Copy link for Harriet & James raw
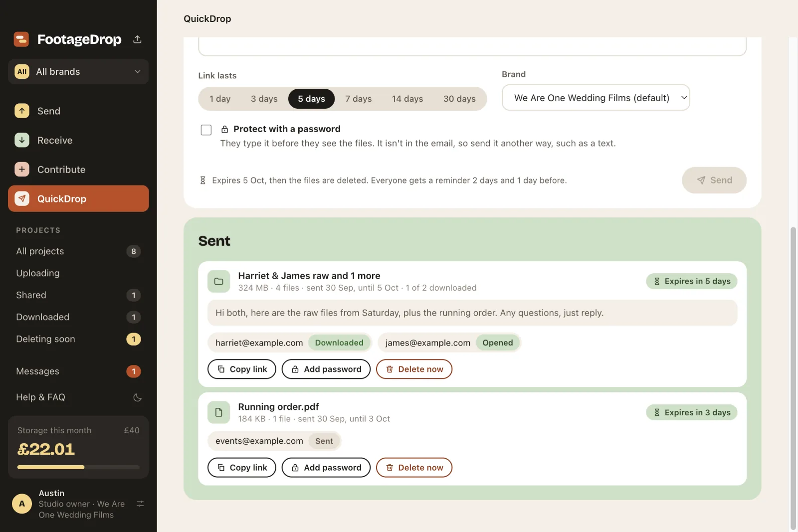The image size is (798, 532). coord(242,369)
